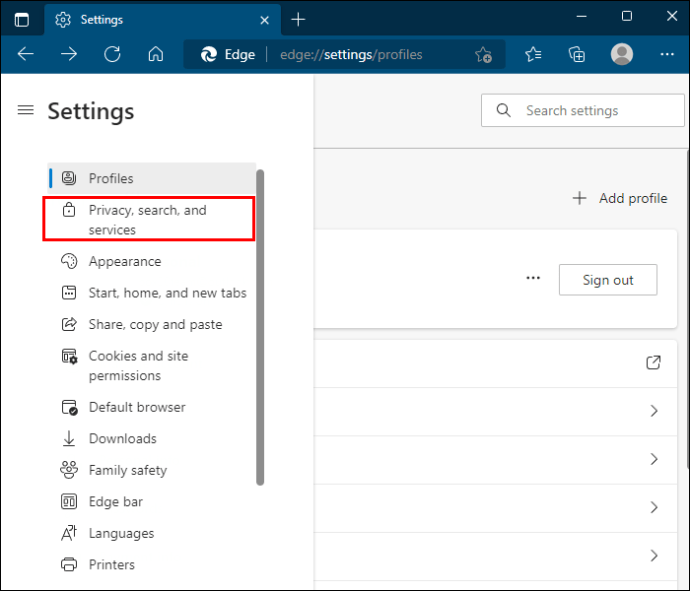The height and width of the screenshot is (591, 690).
Task: Select Appearance in the settings sidebar
Action: point(124,261)
